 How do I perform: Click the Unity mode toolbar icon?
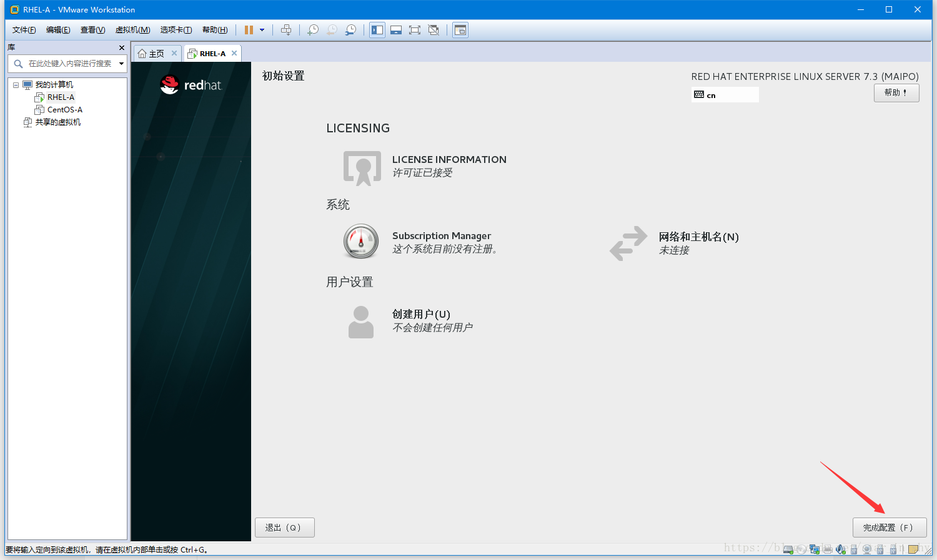434,30
